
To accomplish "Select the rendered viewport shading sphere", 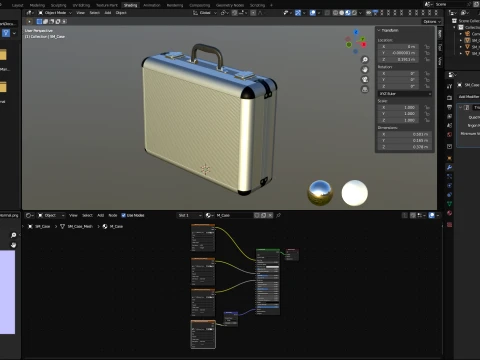I will pos(354,13).
